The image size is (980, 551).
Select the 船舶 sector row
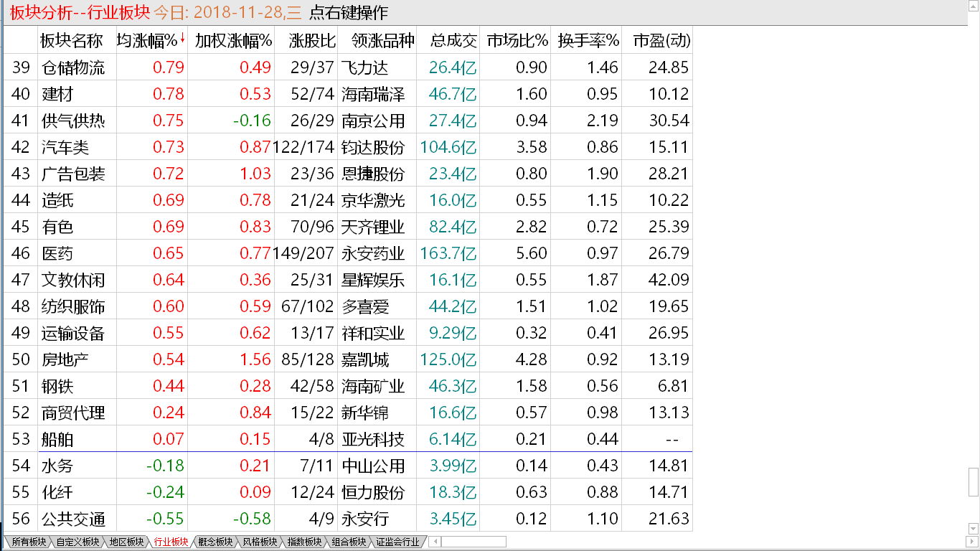pyautogui.click(x=348, y=439)
